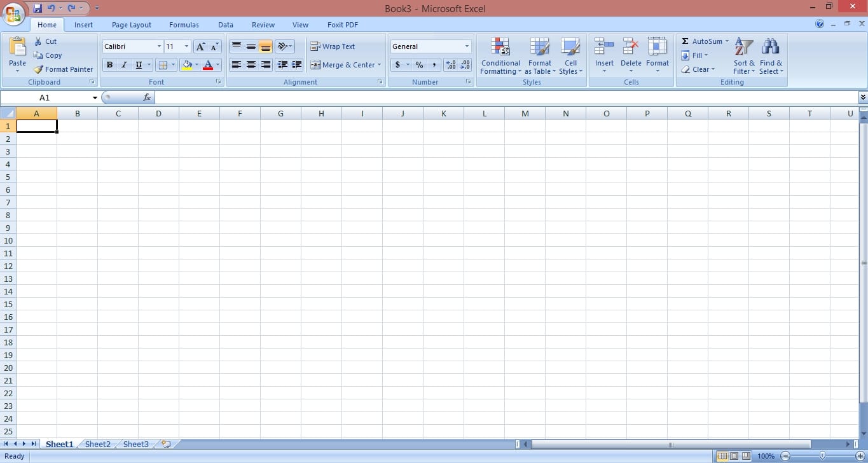Click the Insert Function fx button

tap(147, 97)
